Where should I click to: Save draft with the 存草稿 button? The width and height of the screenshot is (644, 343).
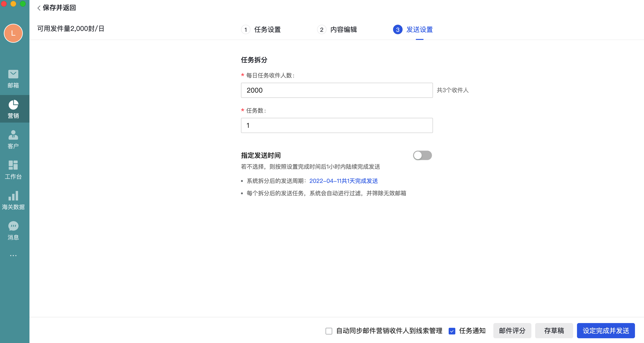point(554,330)
